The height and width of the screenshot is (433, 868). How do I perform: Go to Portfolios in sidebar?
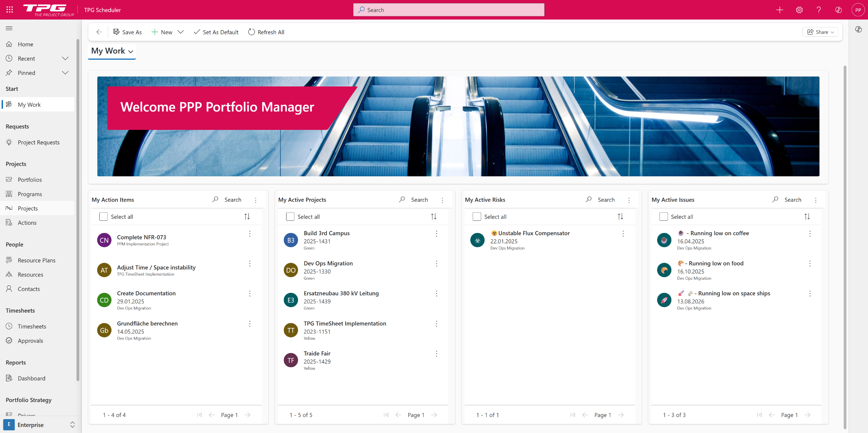click(x=30, y=180)
